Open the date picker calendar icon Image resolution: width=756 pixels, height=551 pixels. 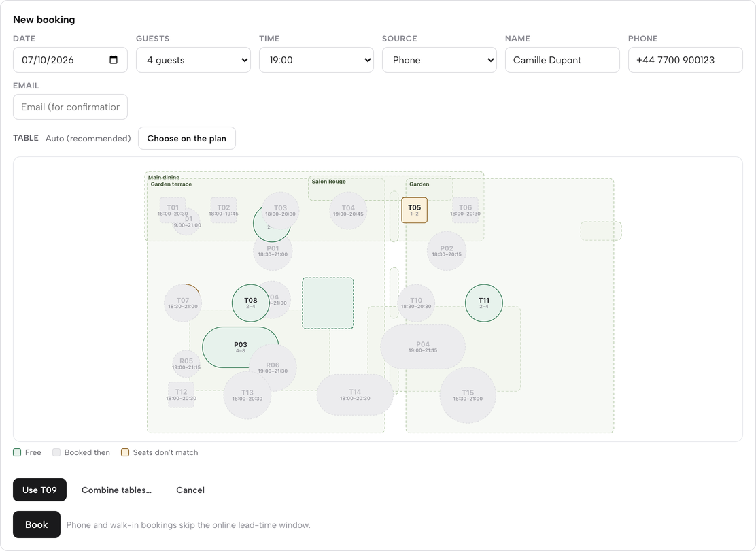114,60
